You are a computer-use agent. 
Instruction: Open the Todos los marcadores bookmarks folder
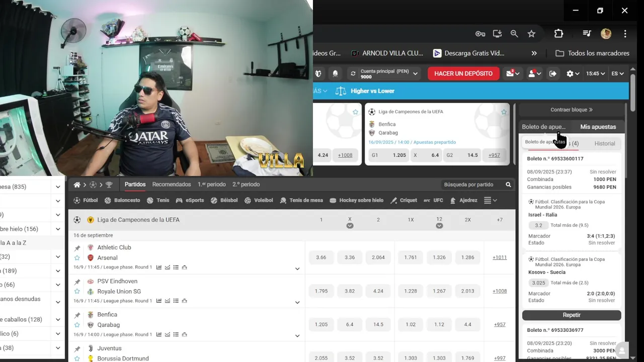point(592,53)
